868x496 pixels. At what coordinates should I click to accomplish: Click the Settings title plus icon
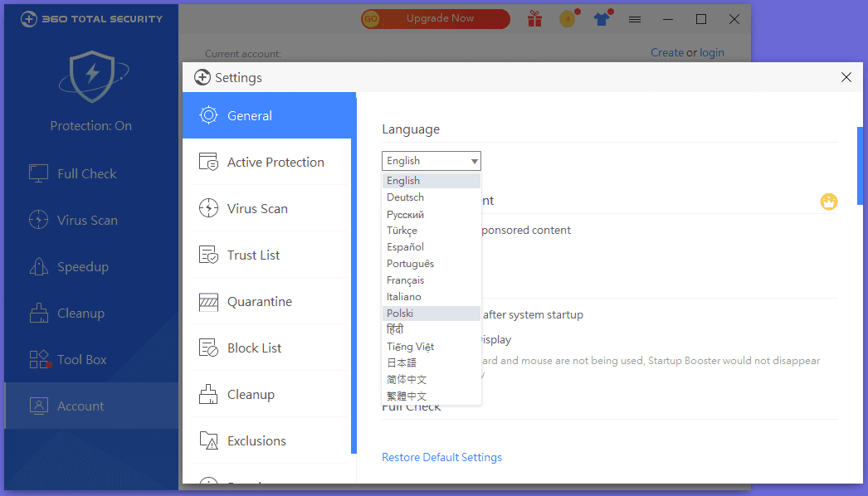point(202,77)
